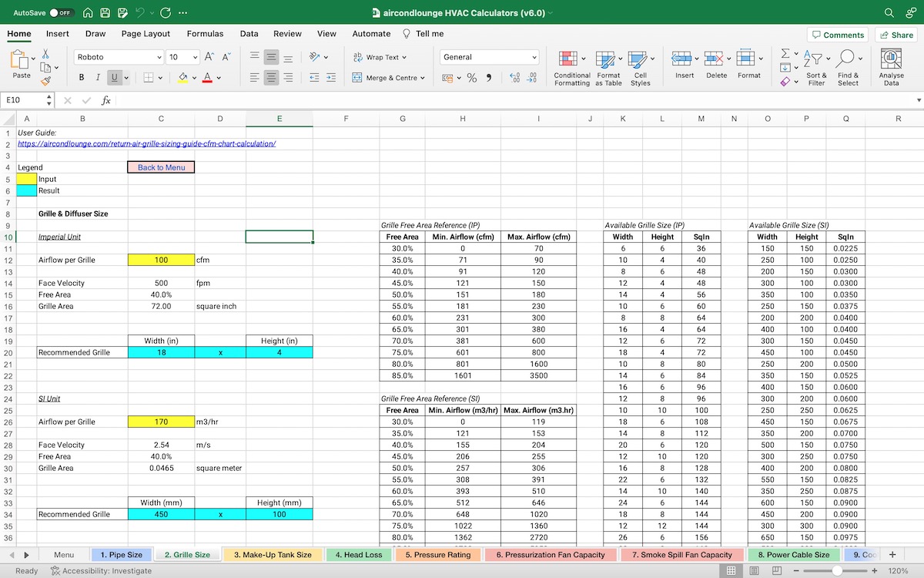The image size is (924, 578).
Task: Open the aircondlounge return air grille link
Action: (x=146, y=144)
